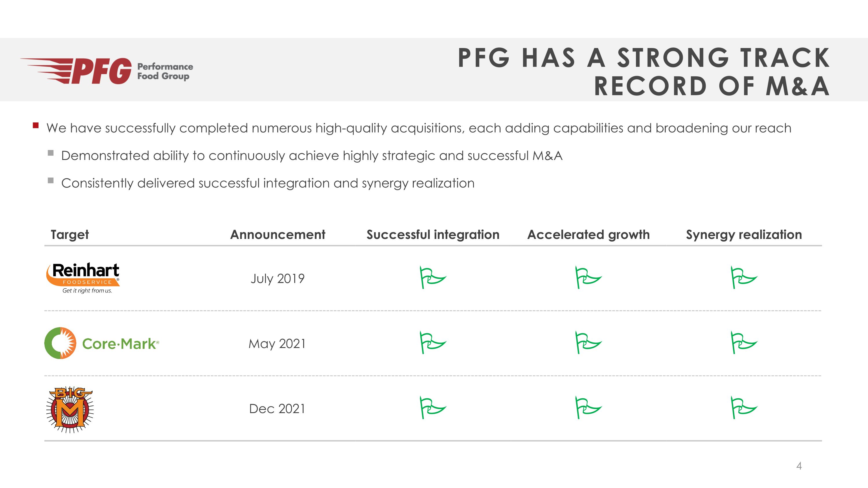Click Reinhart's Accelerated growth green flag
The height and width of the screenshot is (488, 868).
pyautogui.click(x=588, y=277)
